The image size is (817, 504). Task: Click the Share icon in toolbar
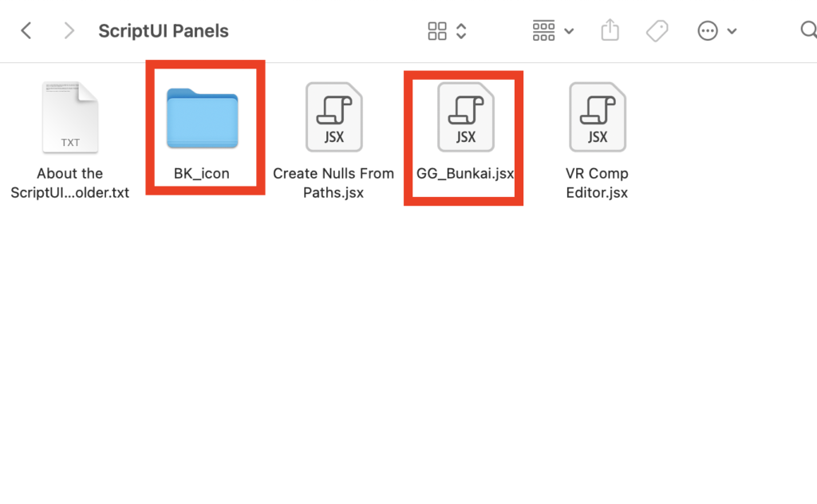tap(610, 30)
